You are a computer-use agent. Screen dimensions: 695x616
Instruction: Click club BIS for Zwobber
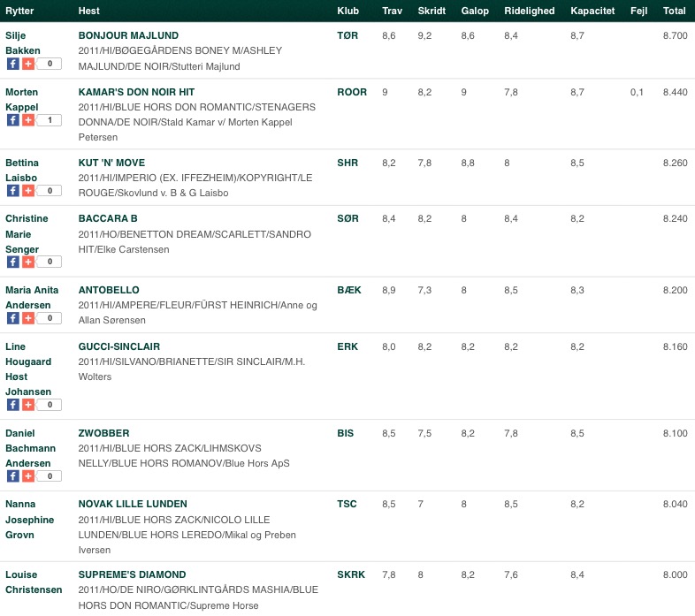(345, 433)
